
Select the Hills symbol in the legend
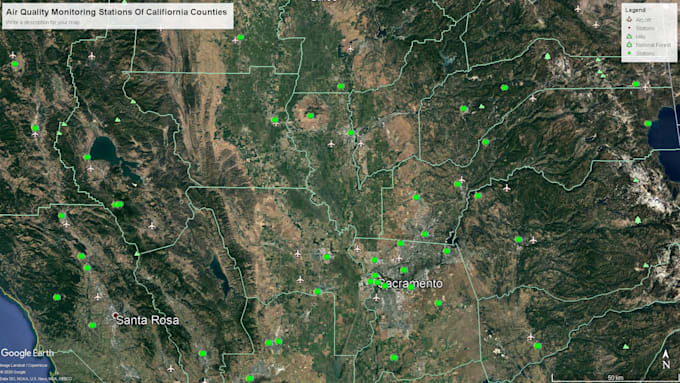pyautogui.click(x=629, y=36)
